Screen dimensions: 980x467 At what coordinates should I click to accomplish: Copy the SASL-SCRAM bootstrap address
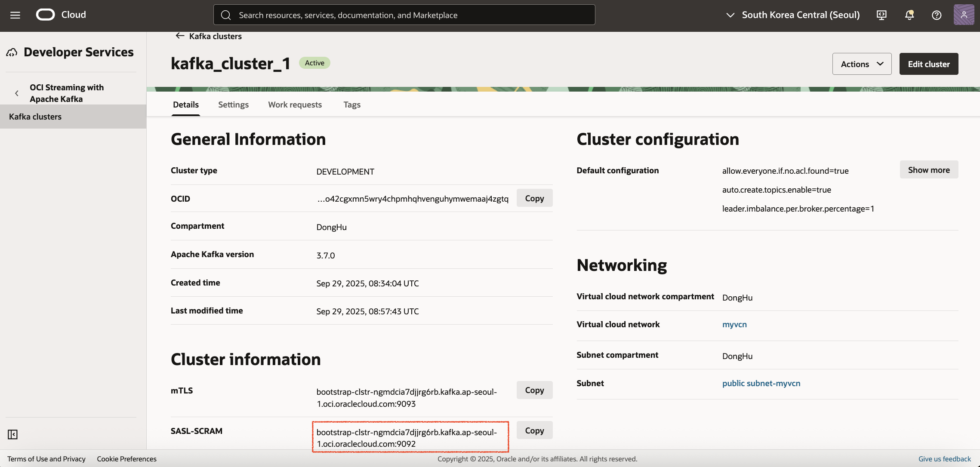[x=534, y=430]
